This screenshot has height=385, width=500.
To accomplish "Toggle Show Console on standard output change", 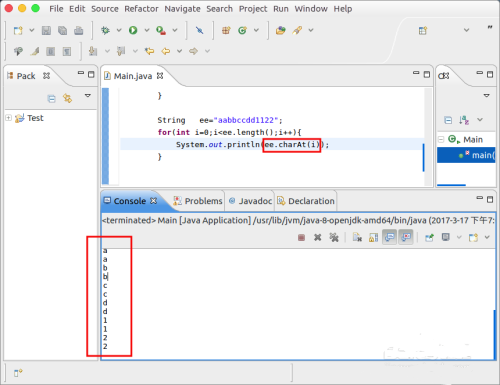I will [389, 237].
